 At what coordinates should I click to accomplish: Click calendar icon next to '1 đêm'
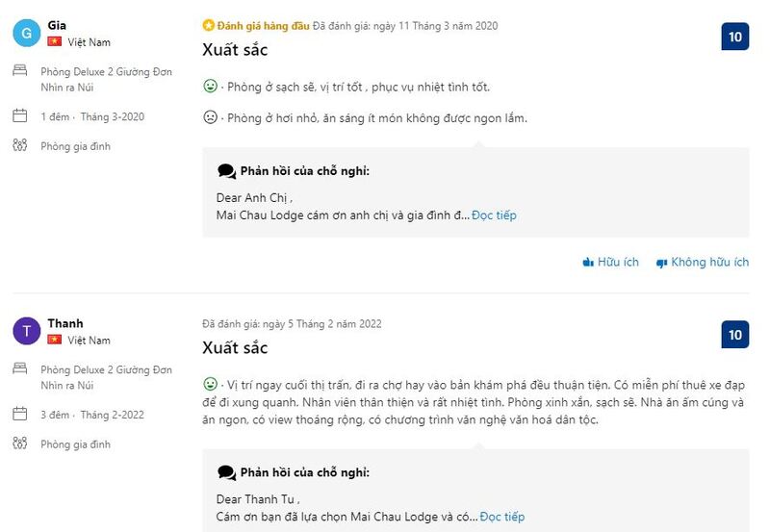20,116
